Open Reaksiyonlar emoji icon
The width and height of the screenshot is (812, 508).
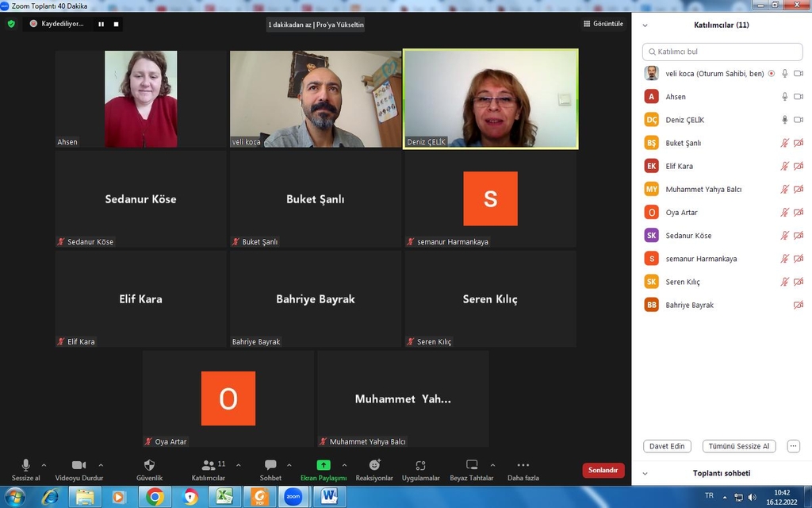tap(374, 465)
